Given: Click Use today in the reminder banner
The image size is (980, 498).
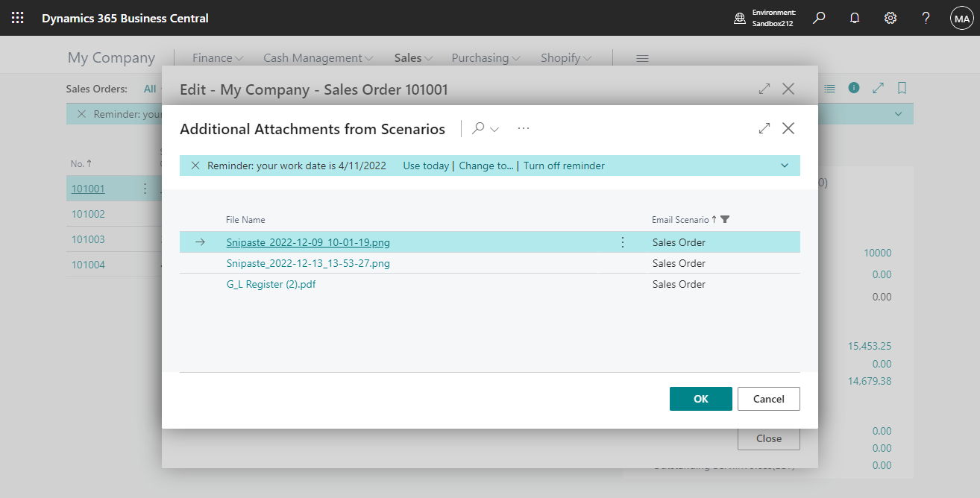Looking at the screenshot, I should pos(425,165).
